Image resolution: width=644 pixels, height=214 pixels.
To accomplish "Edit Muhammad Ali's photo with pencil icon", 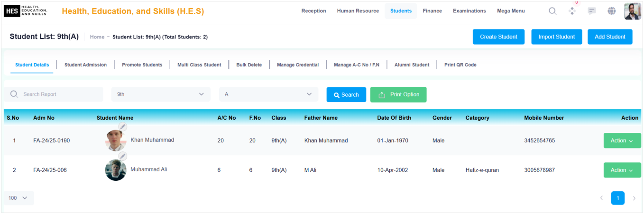I will (123, 156).
